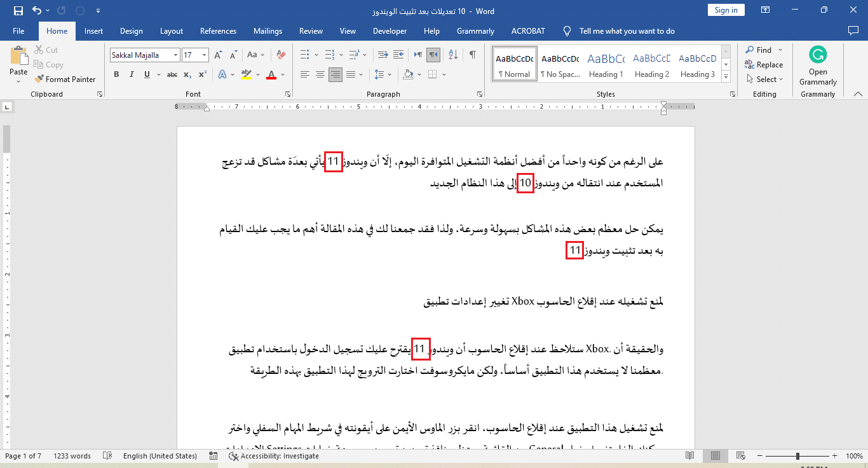Image resolution: width=868 pixels, height=468 pixels.
Task: Switch to the Layout tab
Action: pos(171,31)
